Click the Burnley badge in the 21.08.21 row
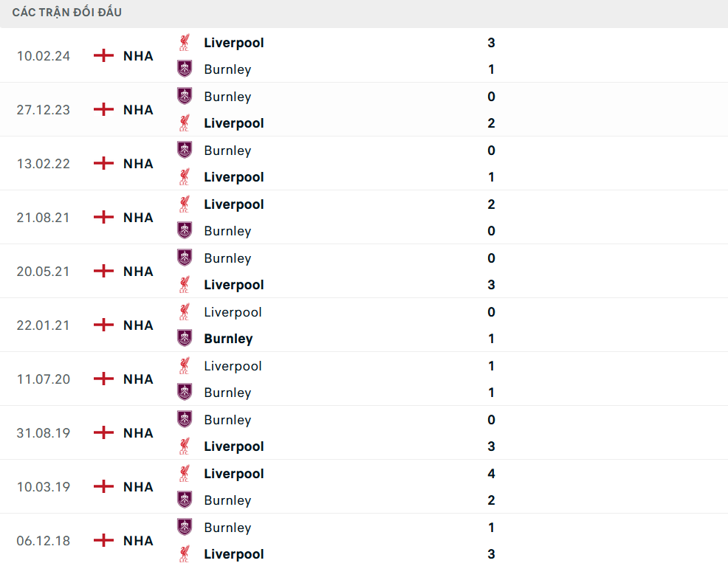Image resolution: width=728 pixels, height=566 pixels. pos(184,231)
